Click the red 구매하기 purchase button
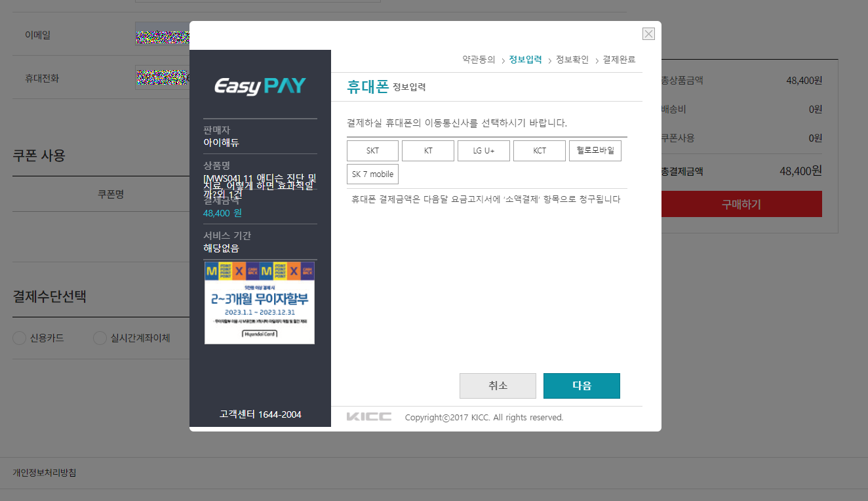 point(741,204)
